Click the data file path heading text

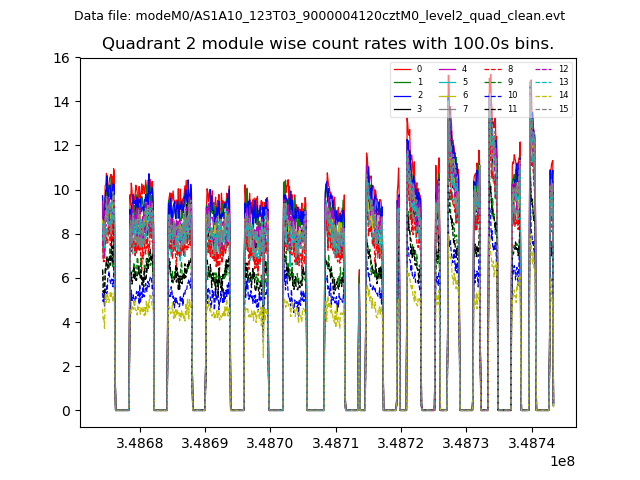point(320,16)
